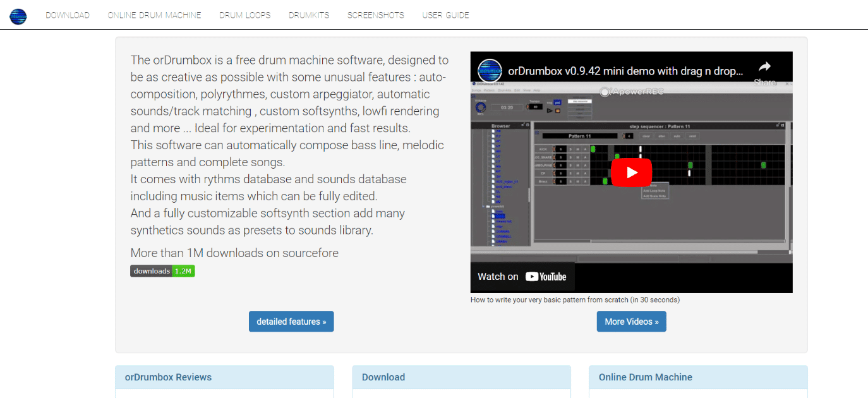The width and height of the screenshot is (868, 398).
Task: Select DRUMKITS in the top navigation
Action: (309, 15)
